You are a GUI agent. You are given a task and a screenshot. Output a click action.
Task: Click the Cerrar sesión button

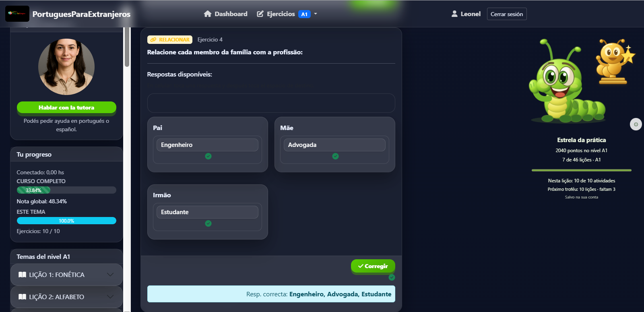[507, 14]
